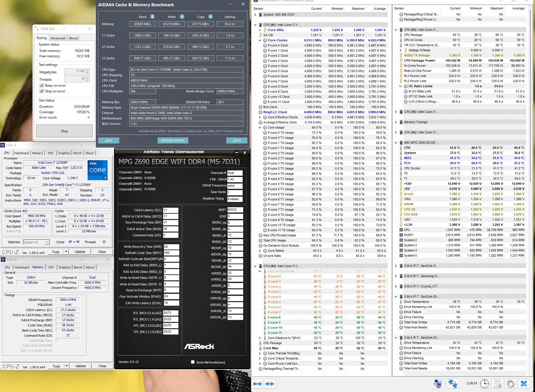The width and height of the screenshot is (535, 392).
Task: Click the circle icon beside Bus Clock
Action: pyautogui.click(x=260, y=107)
